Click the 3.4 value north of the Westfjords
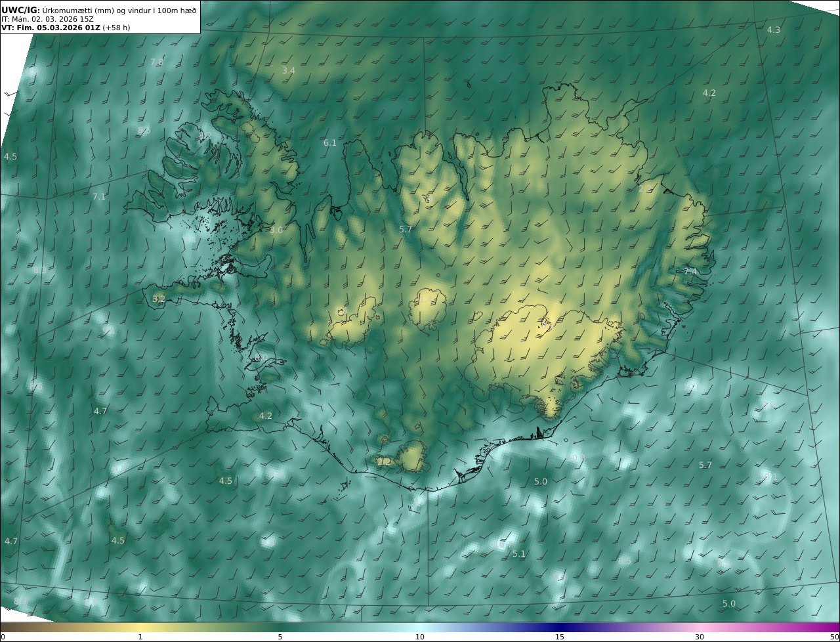 [x=289, y=70]
